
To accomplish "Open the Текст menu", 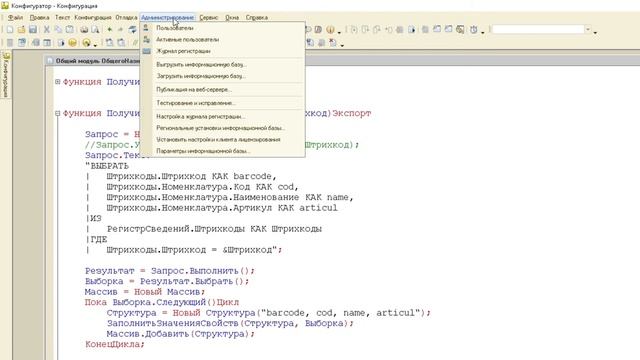I will pos(62,18).
